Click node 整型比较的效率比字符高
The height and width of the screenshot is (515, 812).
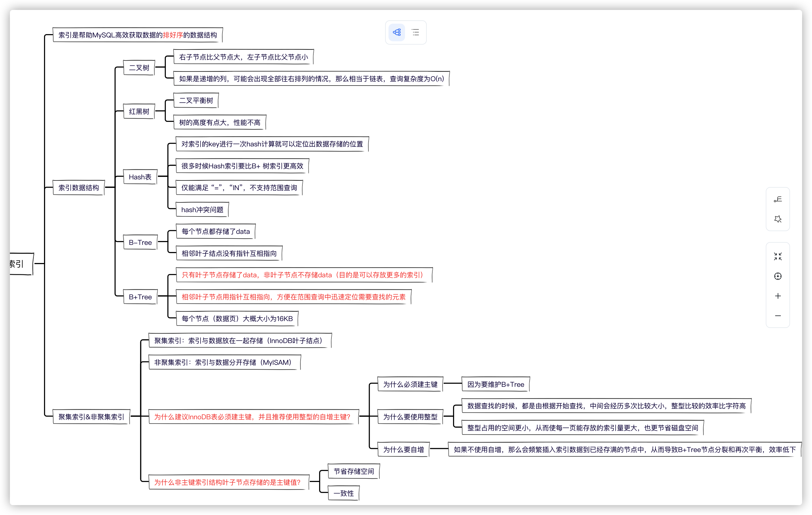(606, 406)
